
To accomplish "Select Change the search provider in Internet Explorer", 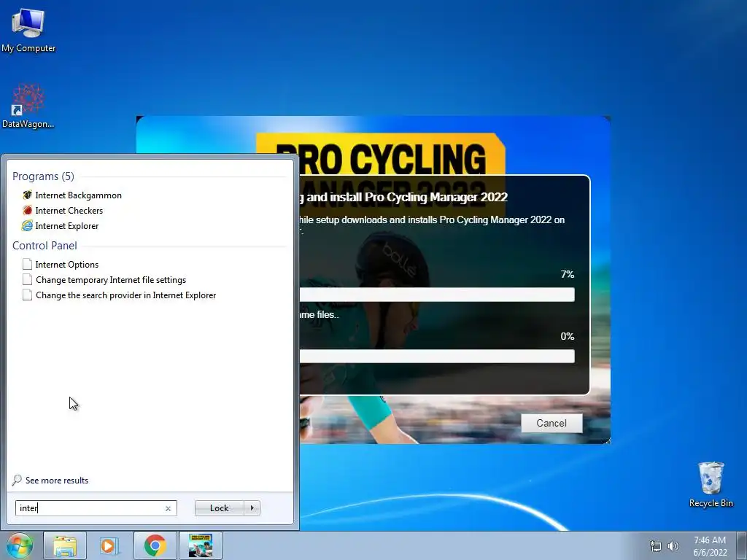I will 125,295.
